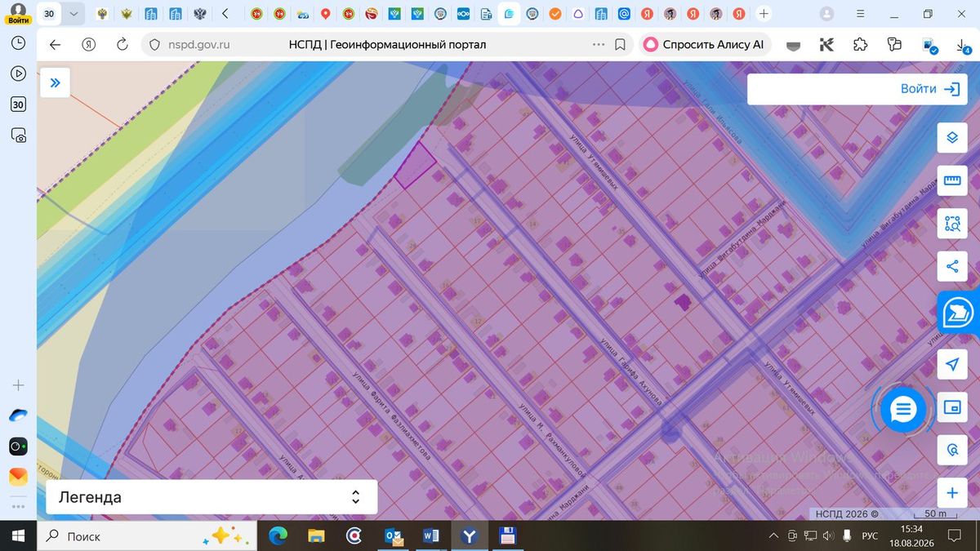980x551 pixels.
Task: Zoom in with the plus map button
Action: pyautogui.click(x=951, y=493)
